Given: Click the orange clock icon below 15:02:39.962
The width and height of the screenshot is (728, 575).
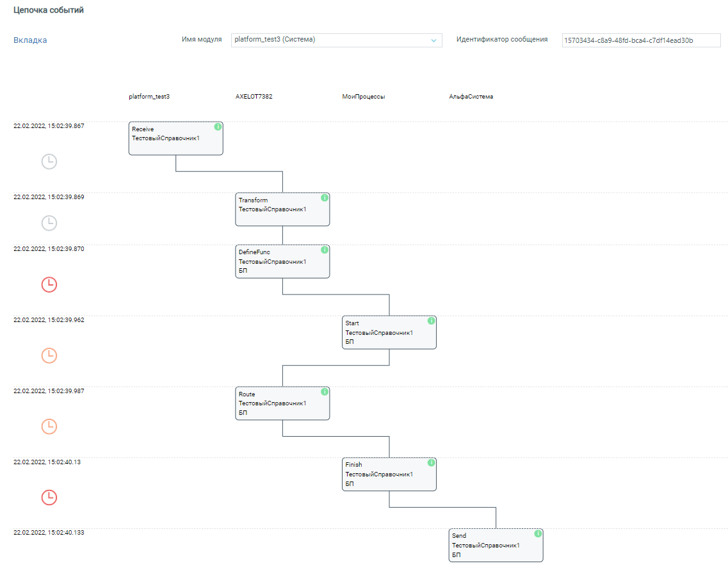Looking at the screenshot, I should (x=49, y=355).
